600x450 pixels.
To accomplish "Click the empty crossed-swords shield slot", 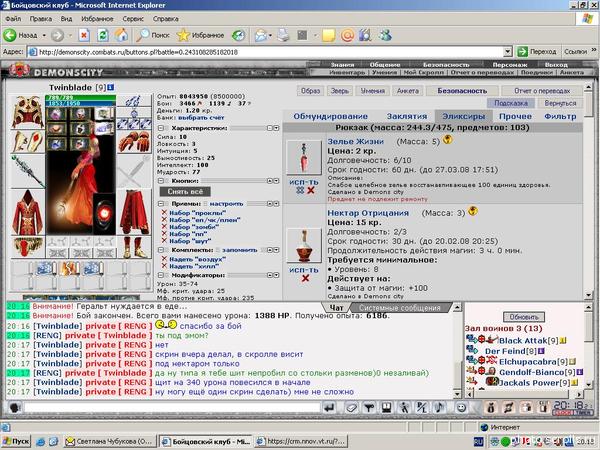I will click(x=134, y=171).
